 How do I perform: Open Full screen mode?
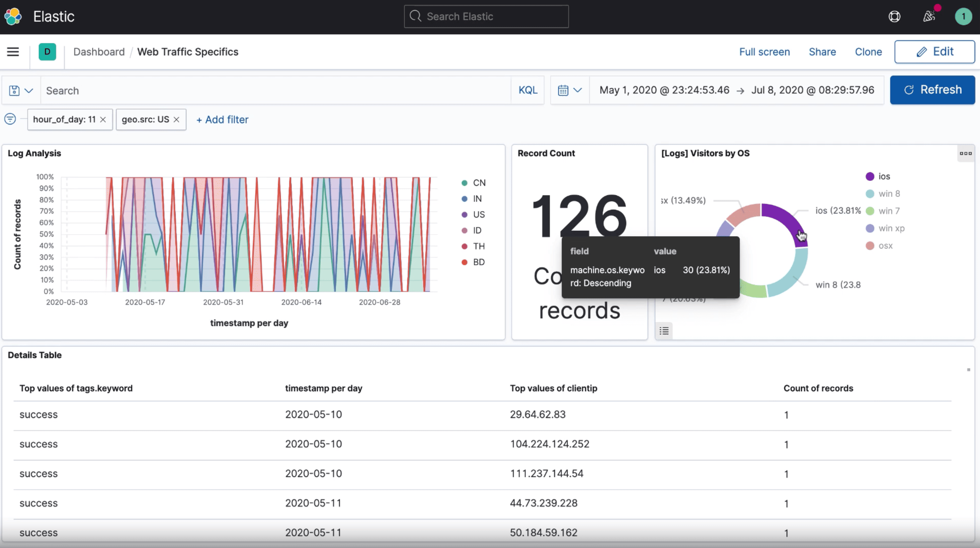click(764, 52)
